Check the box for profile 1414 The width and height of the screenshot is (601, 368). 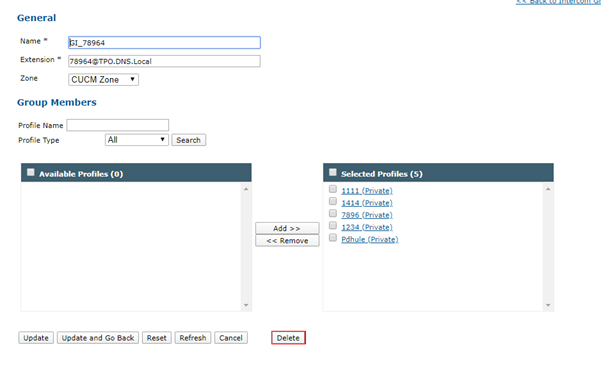[333, 201]
